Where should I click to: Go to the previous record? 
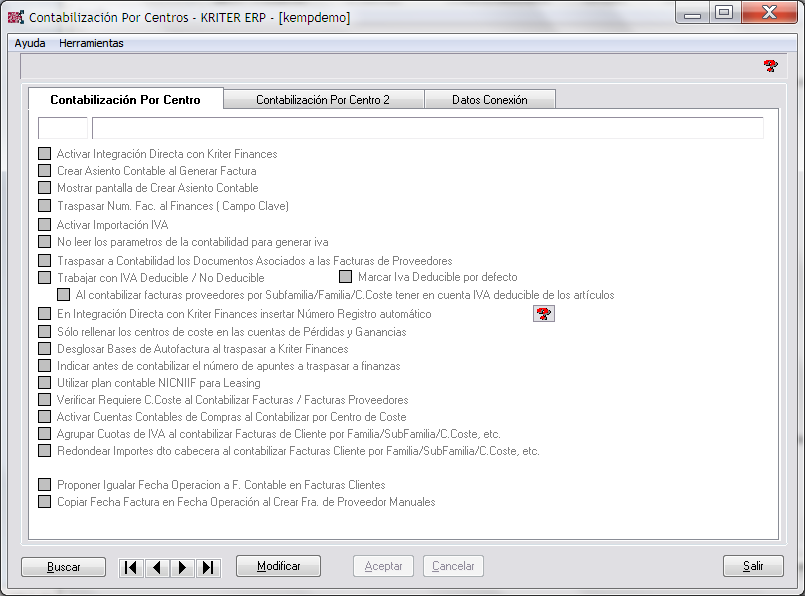pos(157,567)
